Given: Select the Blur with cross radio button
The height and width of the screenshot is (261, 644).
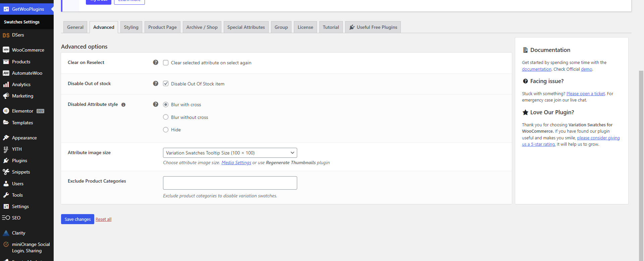Looking at the screenshot, I should click(166, 105).
